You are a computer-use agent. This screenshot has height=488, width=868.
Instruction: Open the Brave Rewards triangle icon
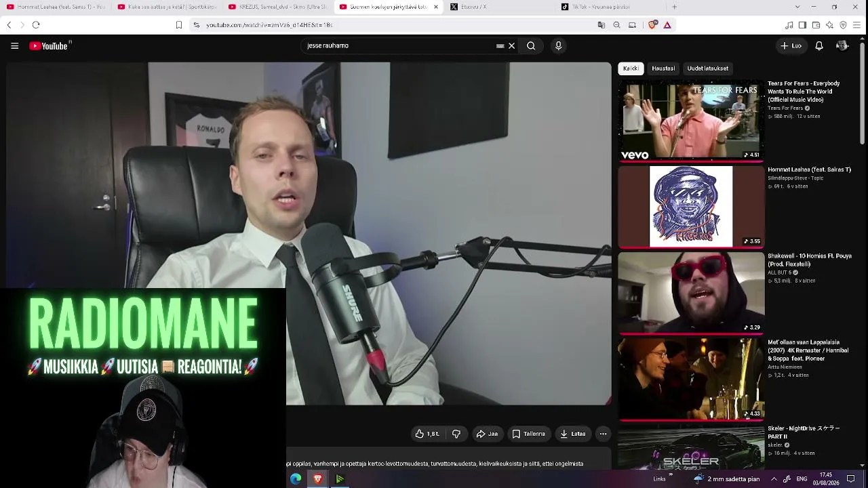667,25
